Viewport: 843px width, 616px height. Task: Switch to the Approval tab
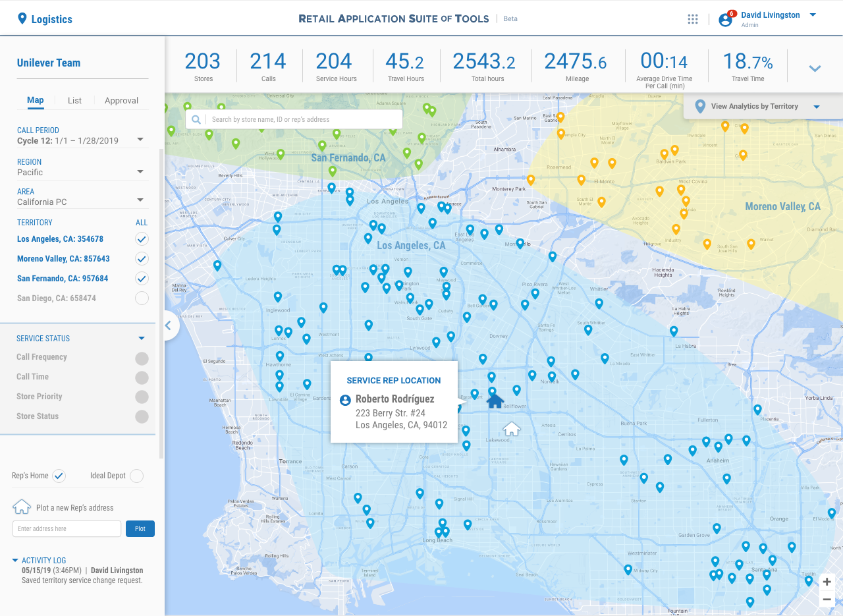pyautogui.click(x=121, y=101)
